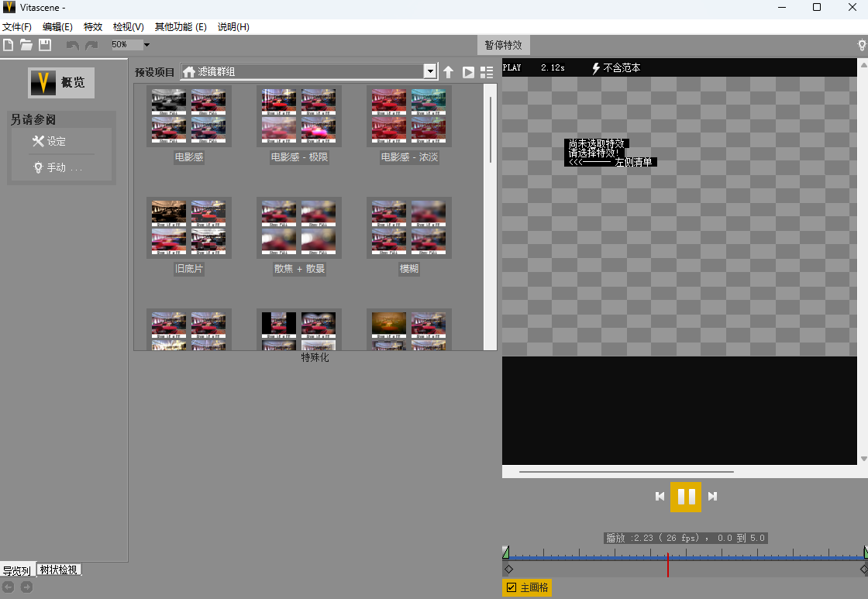Click the Redo arrow icon

91,46
